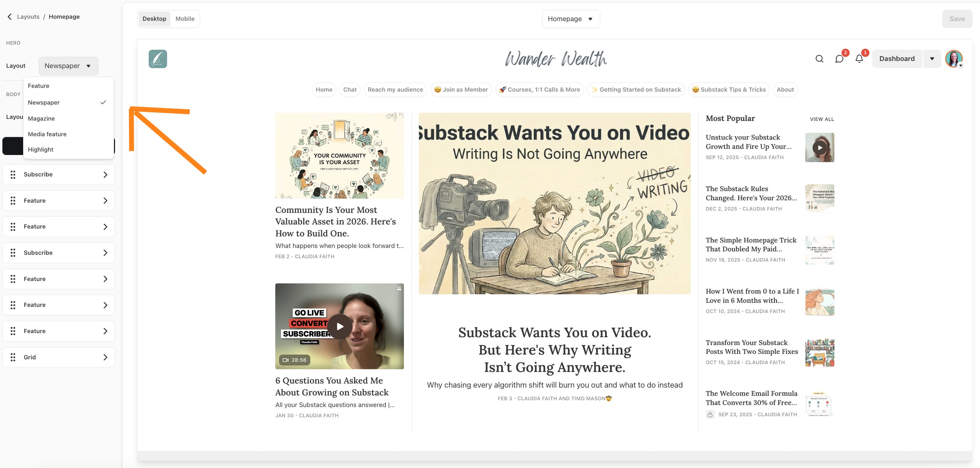Open 'The Welcome Email Formula' post title

[751, 398]
